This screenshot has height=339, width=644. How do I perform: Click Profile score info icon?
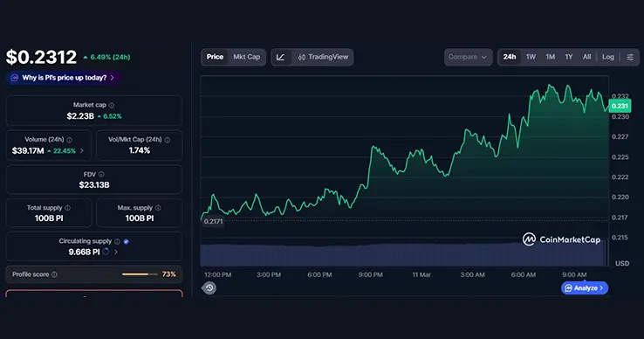tap(54, 274)
